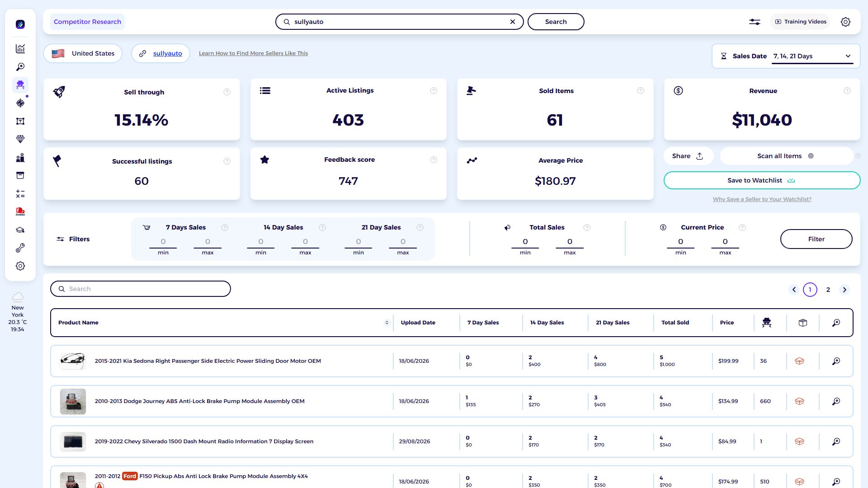Select page 1 of results
Image resolution: width=868 pixels, height=488 pixels.
pyautogui.click(x=810, y=290)
